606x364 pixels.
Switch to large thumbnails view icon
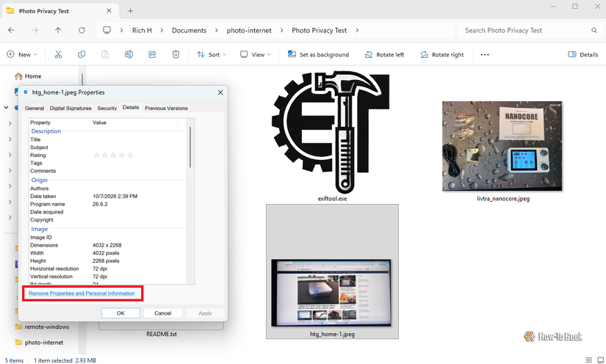[x=600, y=360]
